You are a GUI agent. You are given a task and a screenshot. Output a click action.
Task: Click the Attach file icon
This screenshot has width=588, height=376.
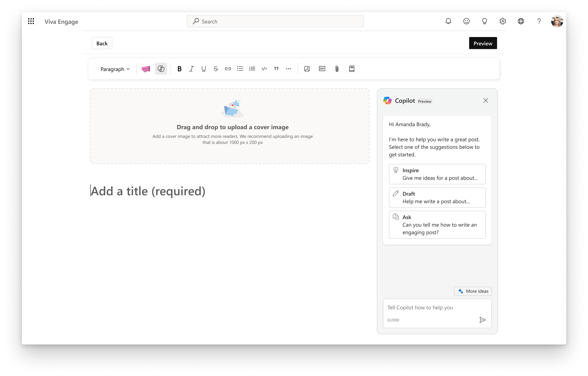click(337, 69)
